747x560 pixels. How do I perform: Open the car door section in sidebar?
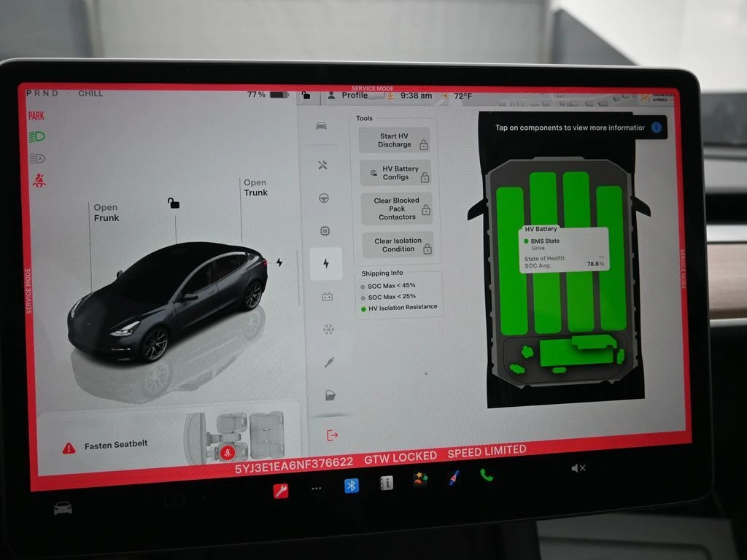pyautogui.click(x=330, y=395)
